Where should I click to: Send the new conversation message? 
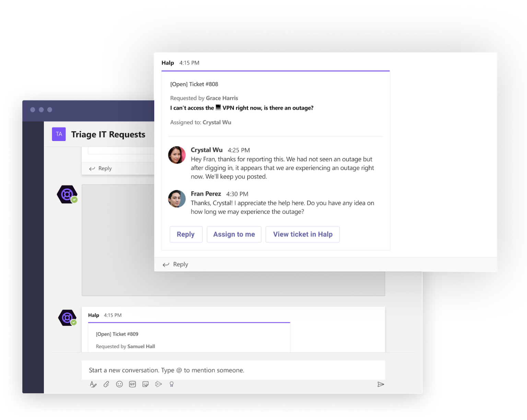381,384
